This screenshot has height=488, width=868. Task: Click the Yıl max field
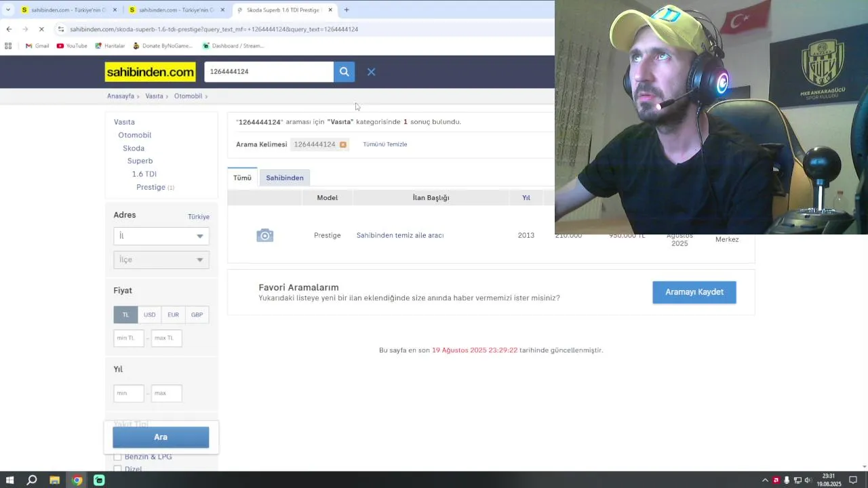[167, 393]
